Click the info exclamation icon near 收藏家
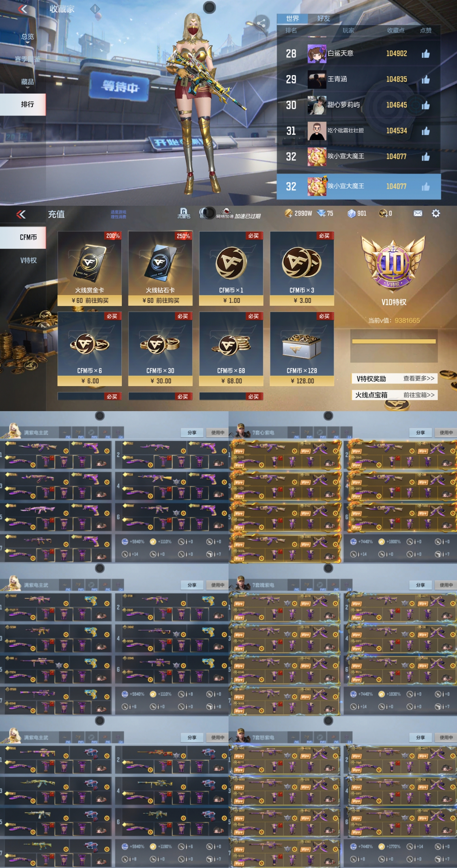457x868 pixels. pos(95,9)
